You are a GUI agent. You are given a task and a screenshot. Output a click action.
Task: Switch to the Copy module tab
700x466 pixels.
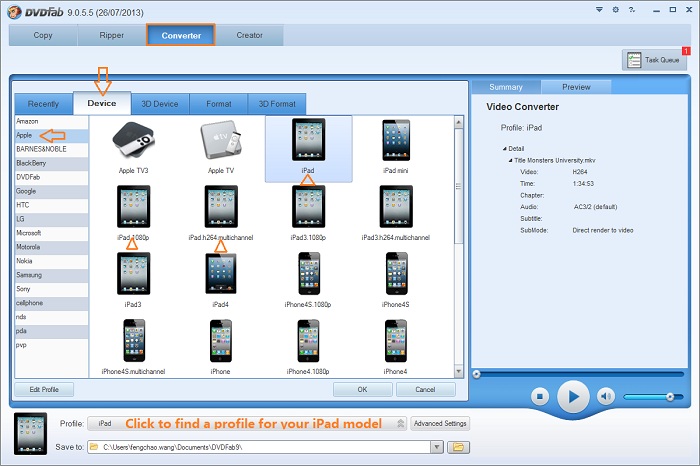point(43,35)
